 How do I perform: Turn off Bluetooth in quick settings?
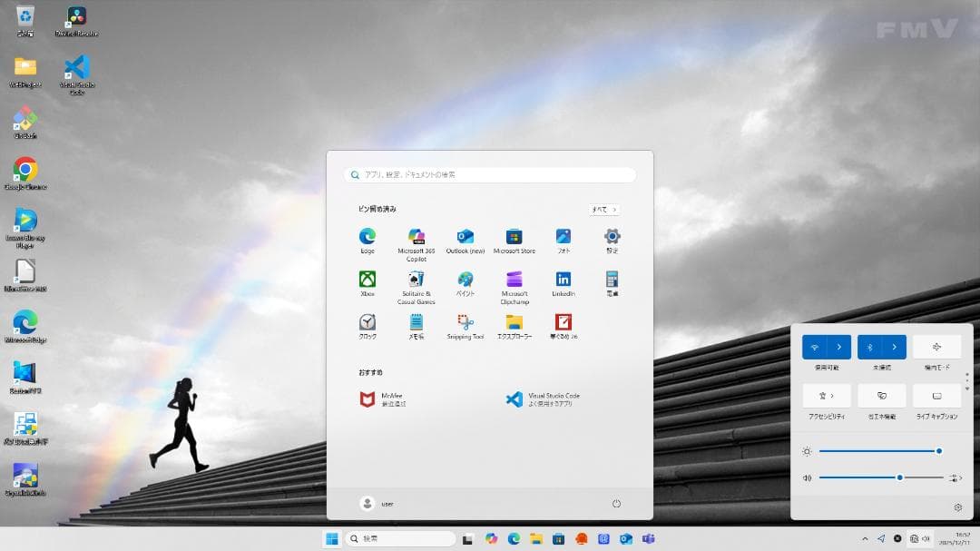click(869, 346)
